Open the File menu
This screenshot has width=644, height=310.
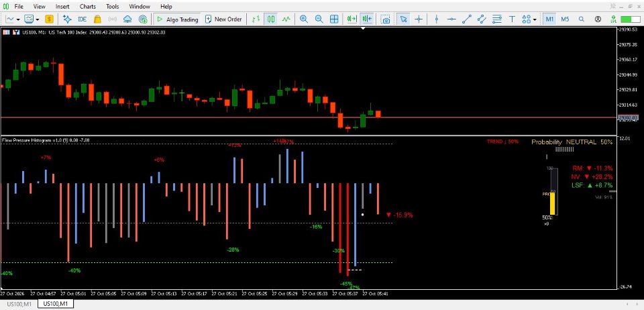pyautogui.click(x=19, y=7)
